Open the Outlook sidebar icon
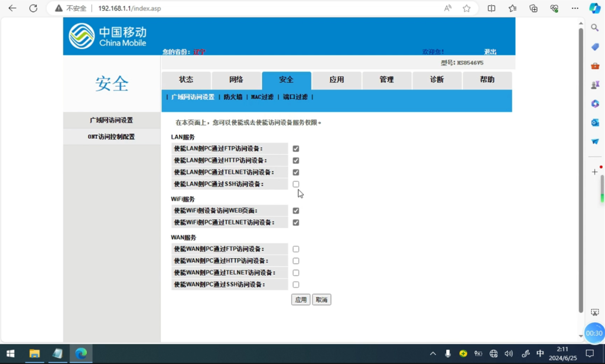The image size is (605, 364). tap(595, 122)
